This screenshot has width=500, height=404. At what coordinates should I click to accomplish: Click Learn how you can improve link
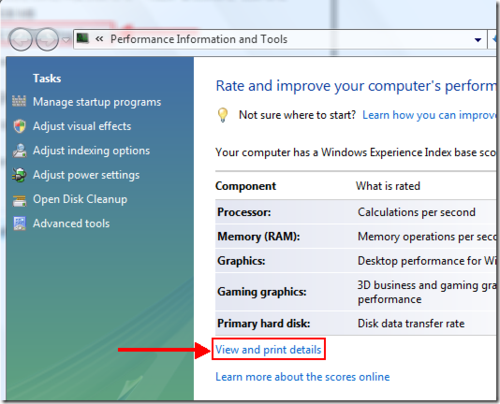pos(429,115)
